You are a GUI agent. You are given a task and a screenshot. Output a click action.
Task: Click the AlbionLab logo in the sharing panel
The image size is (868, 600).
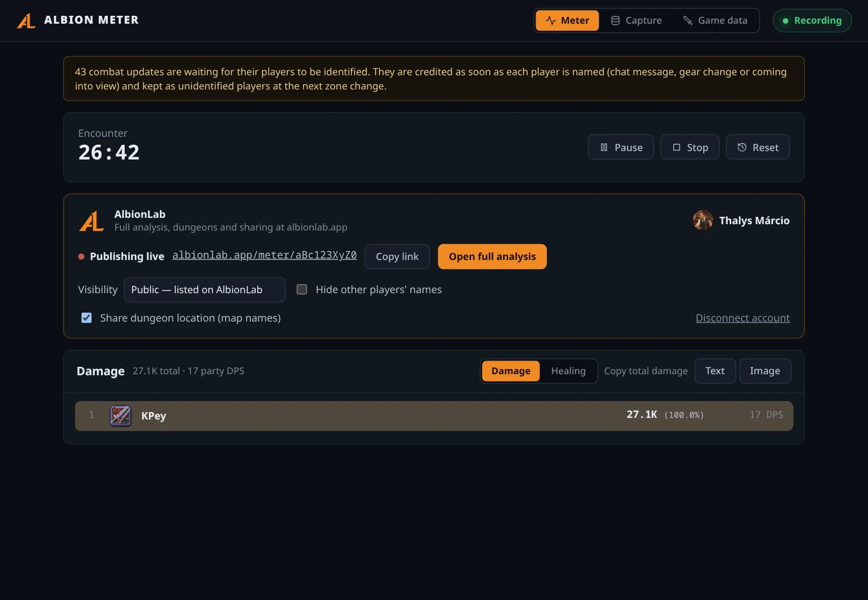pyautogui.click(x=92, y=221)
